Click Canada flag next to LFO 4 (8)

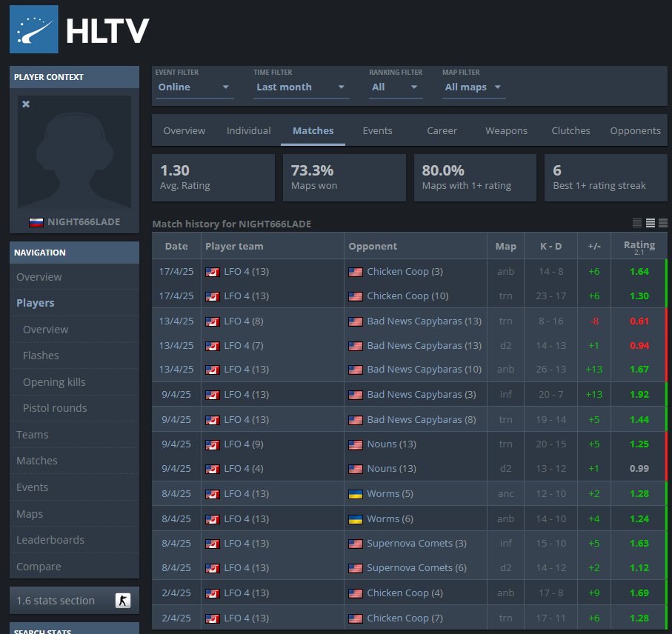tap(213, 321)
